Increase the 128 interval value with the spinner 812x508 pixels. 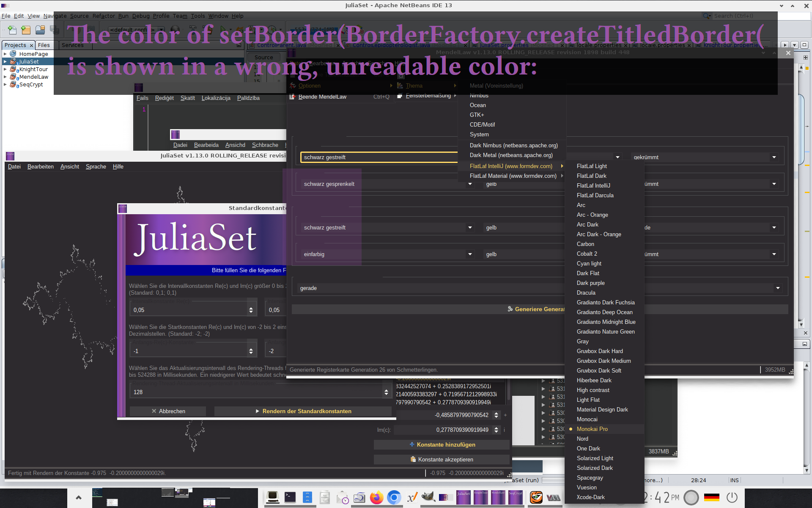(x=386, y=389)
